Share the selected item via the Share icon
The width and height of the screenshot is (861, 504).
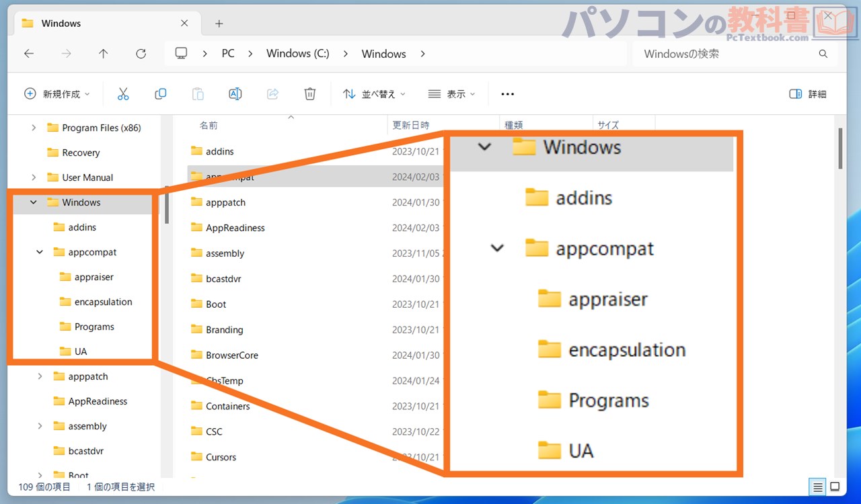pyautogui.click(x=272, y=93)
